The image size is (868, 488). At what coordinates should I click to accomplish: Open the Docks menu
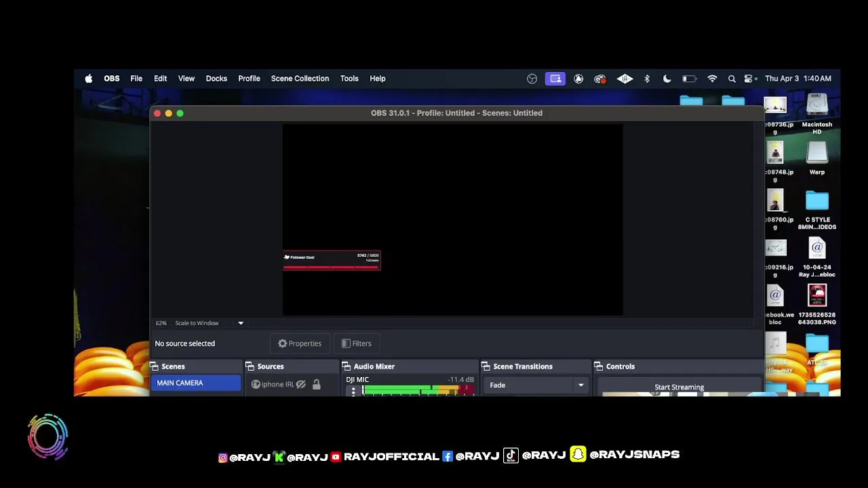click(x=216, y=79)
